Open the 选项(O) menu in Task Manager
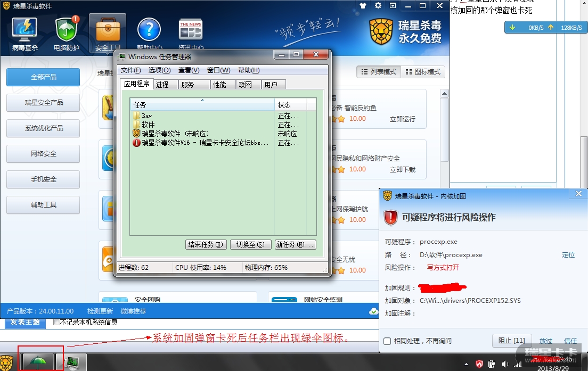 (159, 70)
